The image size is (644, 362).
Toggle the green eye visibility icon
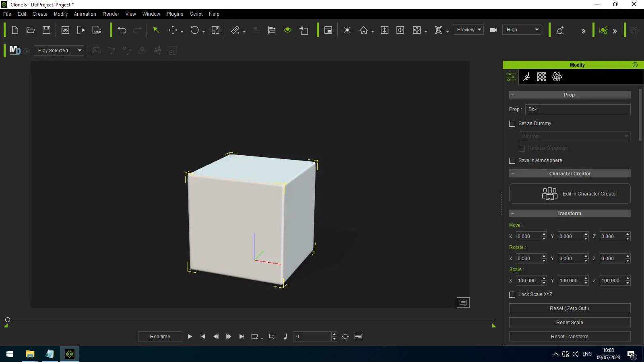pos(287,30)
